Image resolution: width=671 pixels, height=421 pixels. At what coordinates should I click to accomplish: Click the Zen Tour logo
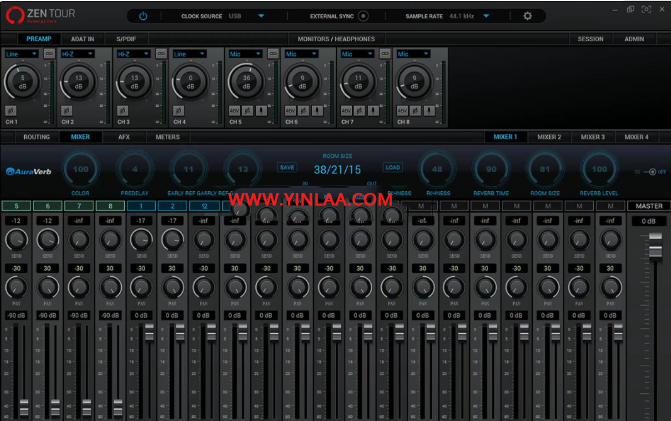tap(41, 15)
